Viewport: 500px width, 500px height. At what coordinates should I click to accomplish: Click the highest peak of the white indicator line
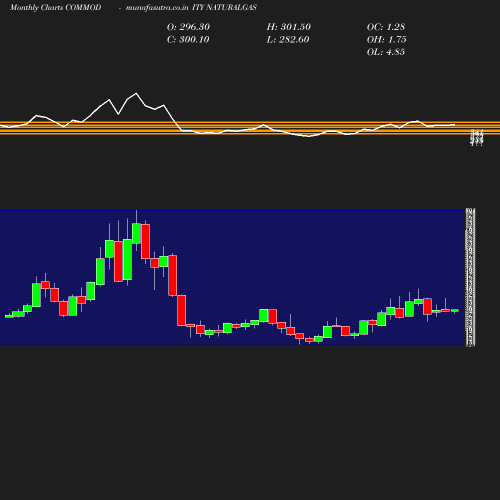point(136,93)
